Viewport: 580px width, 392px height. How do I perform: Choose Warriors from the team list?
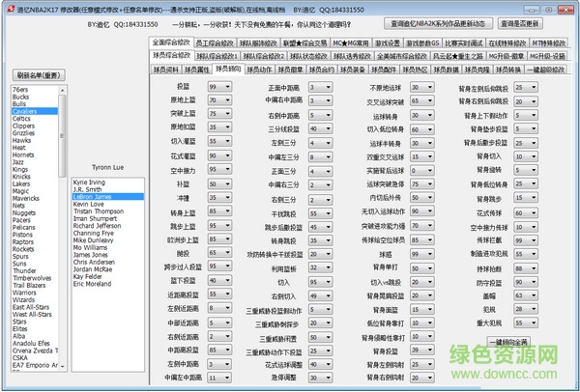pyautogui.click(x=26, y=292)
